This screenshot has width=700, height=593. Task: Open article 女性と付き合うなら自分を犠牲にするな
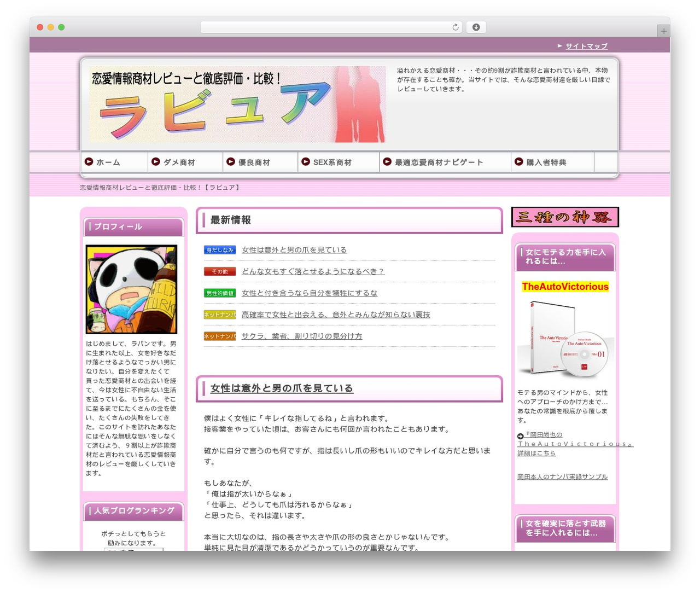[x=310, y=293]
